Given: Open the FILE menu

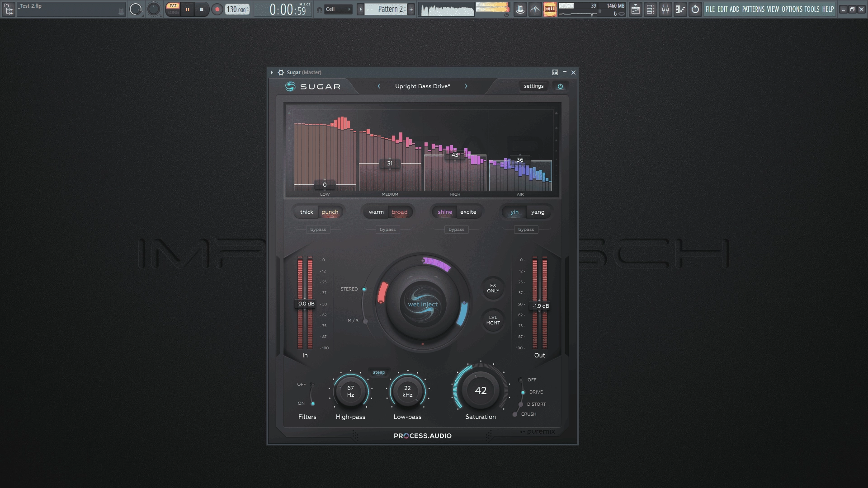Looking at the screenshot, I should pos(710,9).
